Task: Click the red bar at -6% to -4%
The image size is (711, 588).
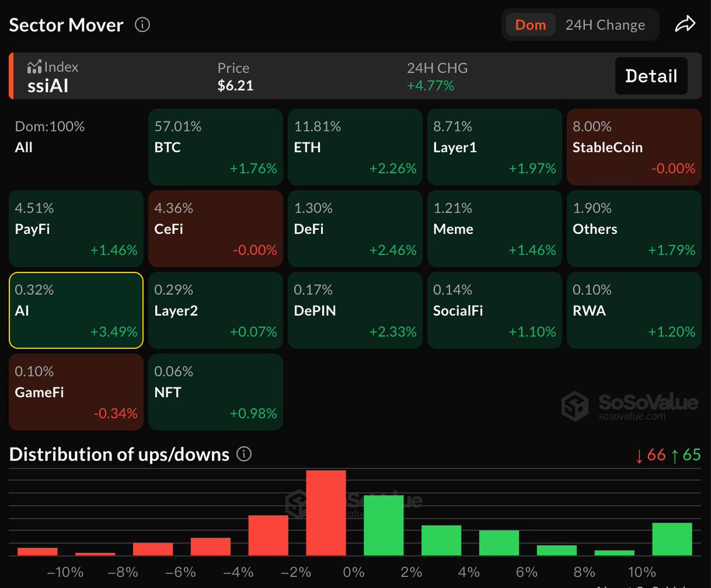Action: [210, 547]
